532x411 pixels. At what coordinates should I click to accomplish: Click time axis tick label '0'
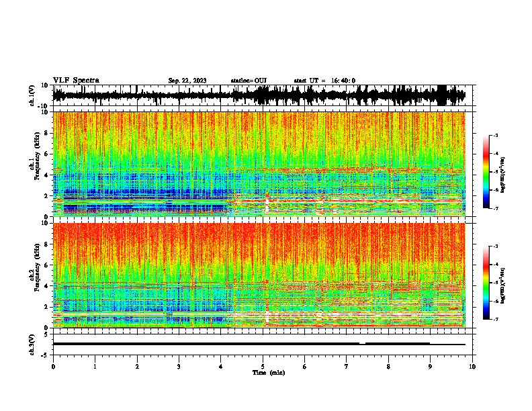point(53,367)
